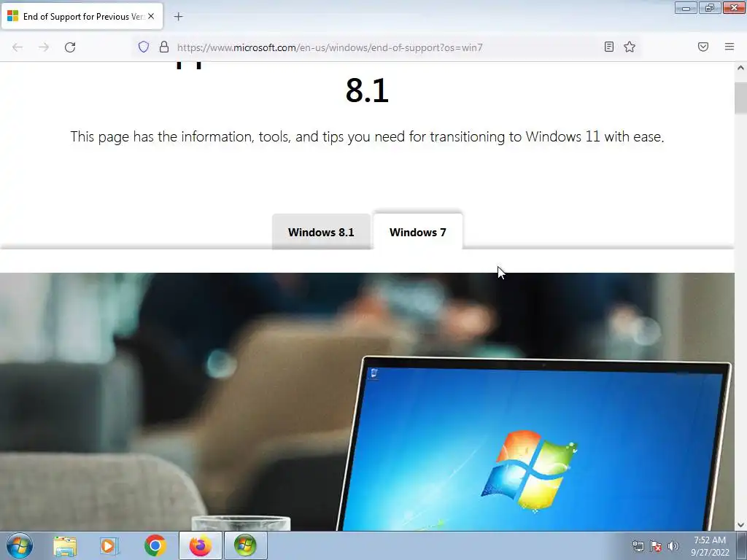Launch Windows Media Player from taskbar
Viewport: 747px width, 560px height.
[109, 546]
